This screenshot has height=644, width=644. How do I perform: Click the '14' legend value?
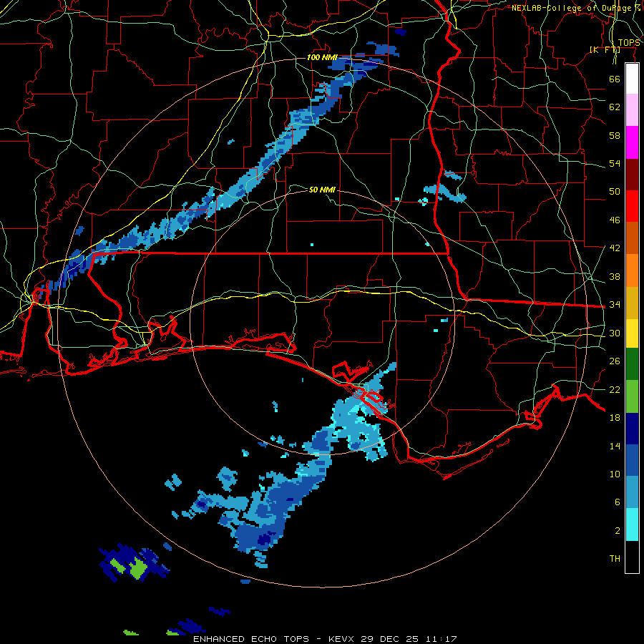tap(615, 446)
